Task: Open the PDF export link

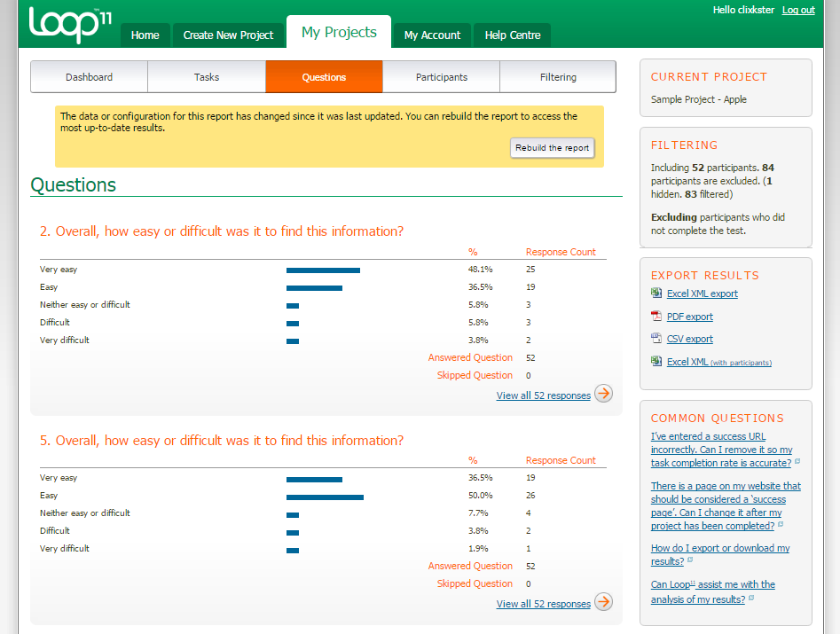Action: pos(690,317)
